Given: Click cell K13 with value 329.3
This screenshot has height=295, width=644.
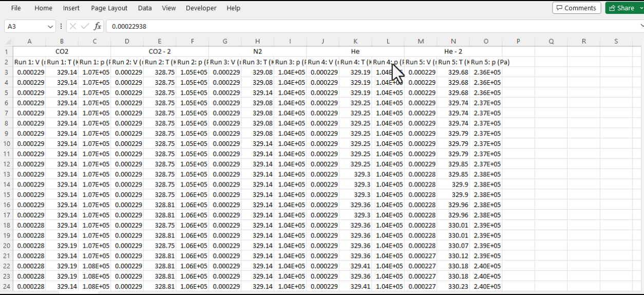Looking at the screenshot, I should pyautogui.click(x=355, y=174).
